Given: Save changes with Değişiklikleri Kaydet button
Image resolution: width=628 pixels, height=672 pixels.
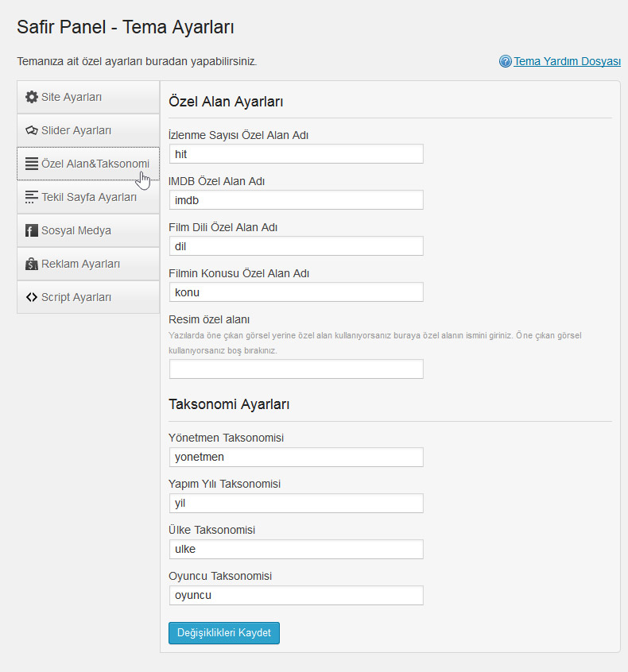Looking at the screenshot, I should 224,633.
